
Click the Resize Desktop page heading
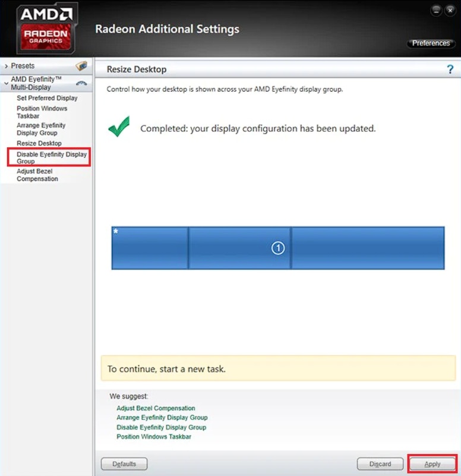coord(137,69)
